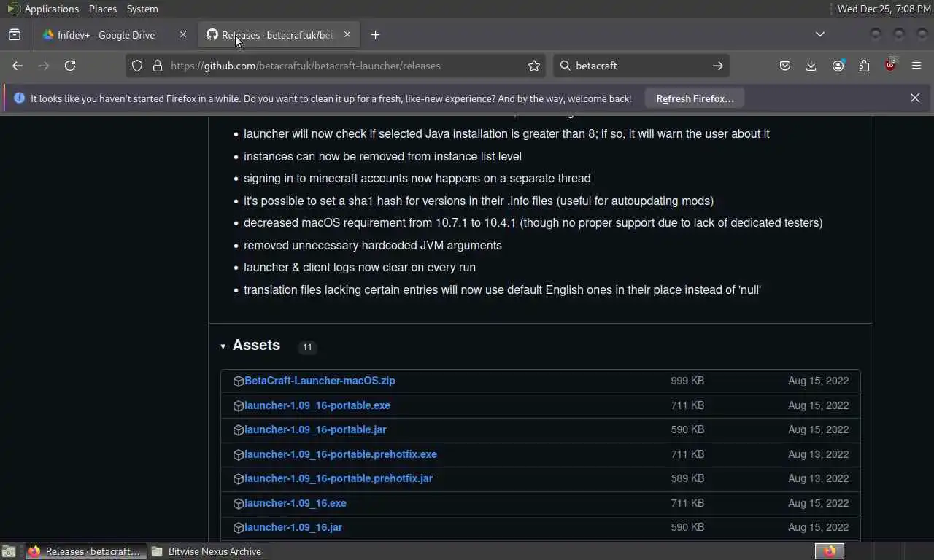
Task: Click the info icon in the notification bar
Action: [x=19, y=98]
